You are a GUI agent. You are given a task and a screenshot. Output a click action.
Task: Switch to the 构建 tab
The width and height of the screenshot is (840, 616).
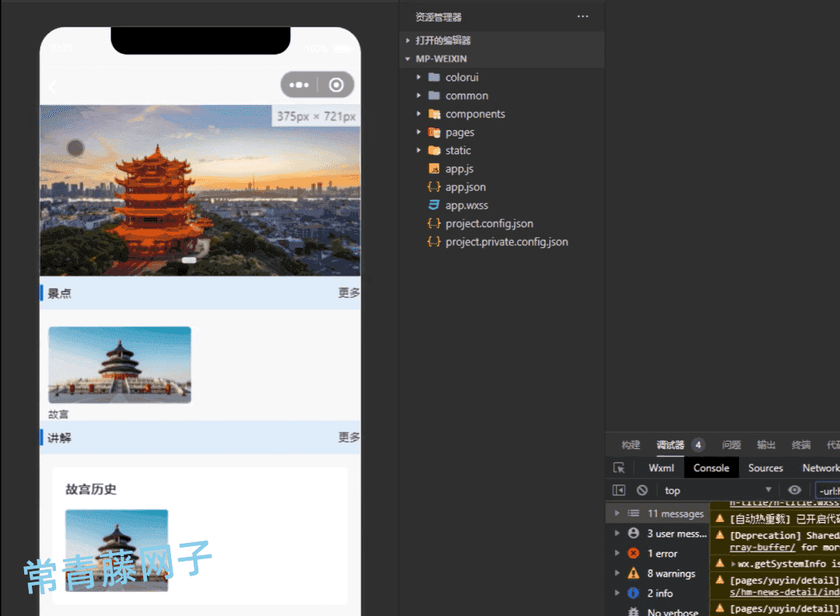click(x=631, y=445)
